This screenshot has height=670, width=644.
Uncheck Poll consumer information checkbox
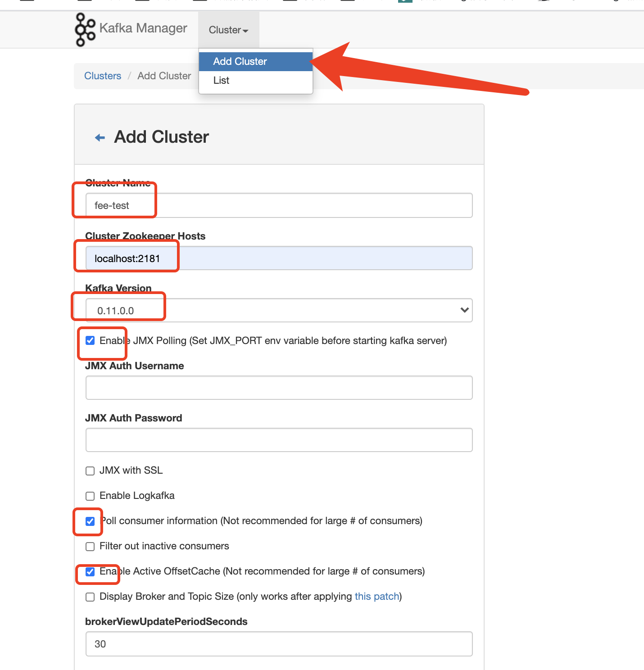[90, 521]
